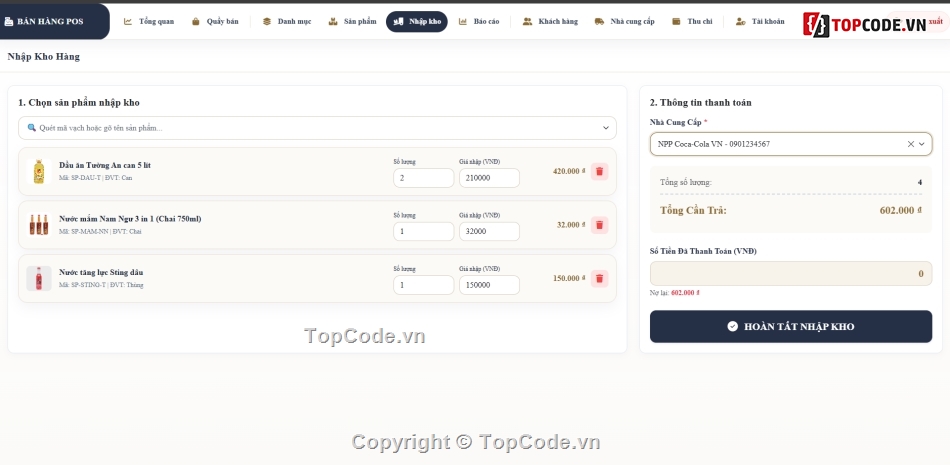
Task: Delete the Dầu ăn Tường An row
Action: pos(599,172)
